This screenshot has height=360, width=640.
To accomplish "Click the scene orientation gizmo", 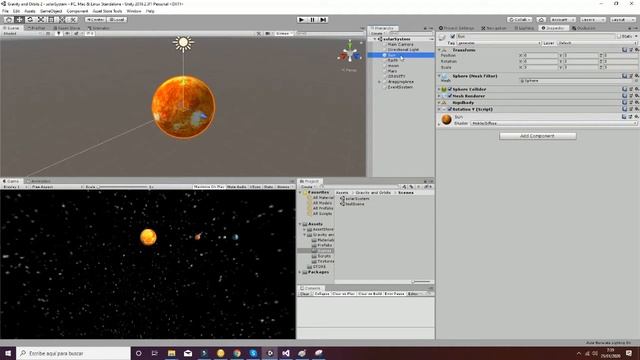I will tap(350, 52).
